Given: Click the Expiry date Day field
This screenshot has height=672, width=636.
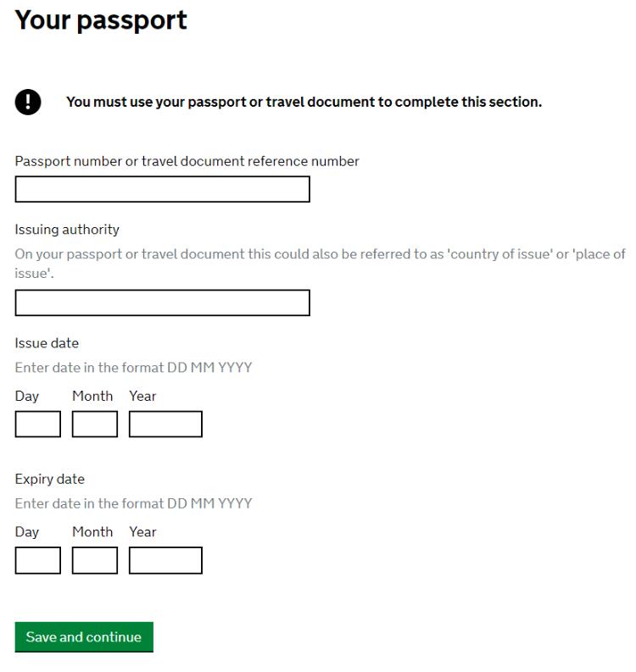Looking at the screenshot, I should 38,560.
